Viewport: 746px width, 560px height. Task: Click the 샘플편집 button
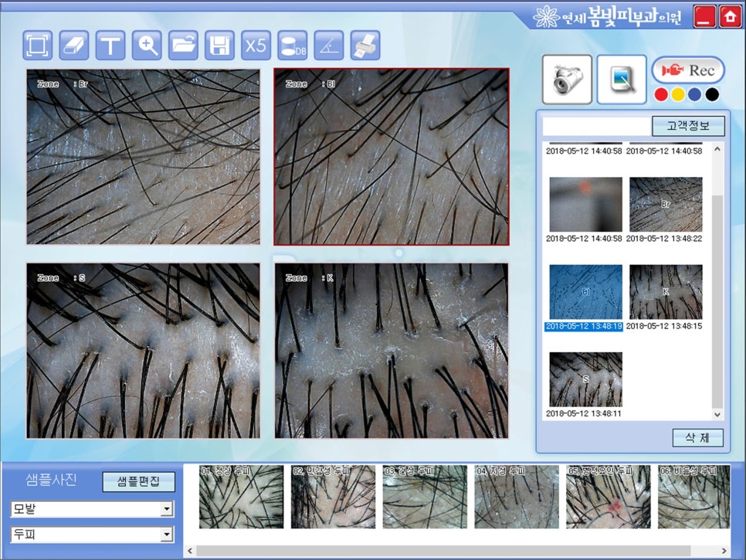tap(139, 482)
